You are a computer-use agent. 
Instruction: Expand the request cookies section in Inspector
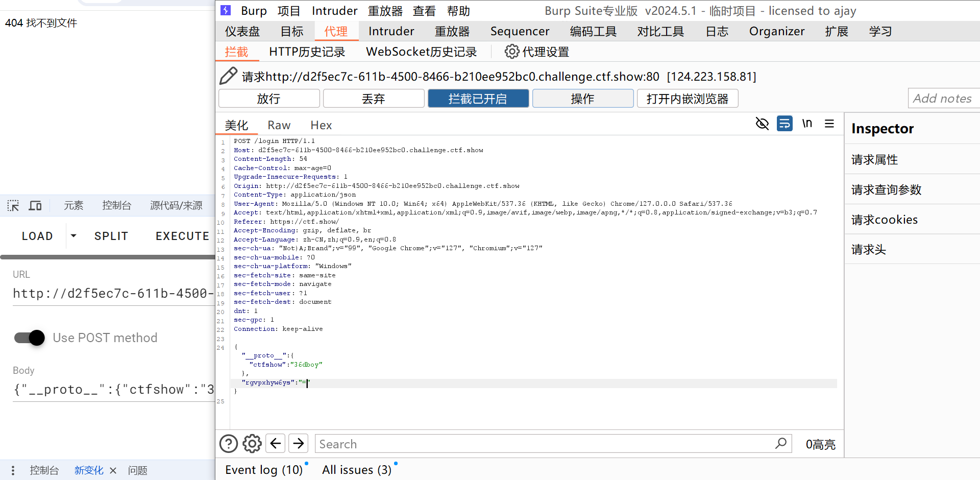[x=885, y=220]
